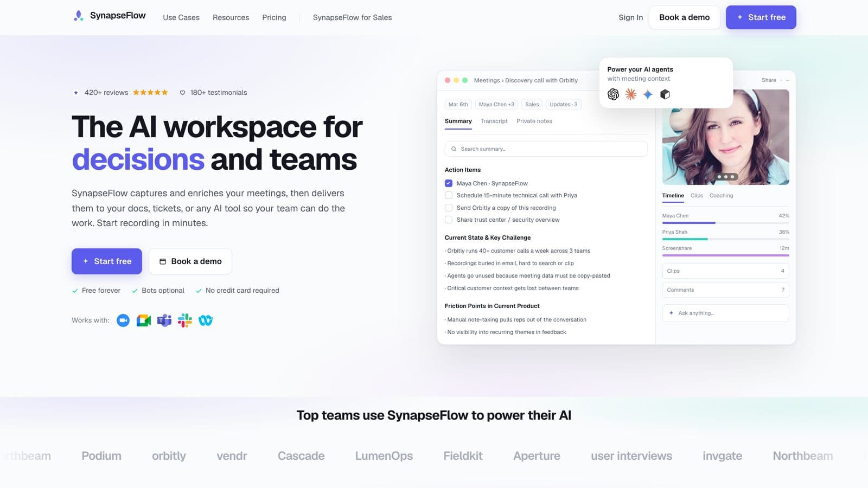Click the meeting video thumbnail
Screen dimensions: 868x488
point(725,137)
